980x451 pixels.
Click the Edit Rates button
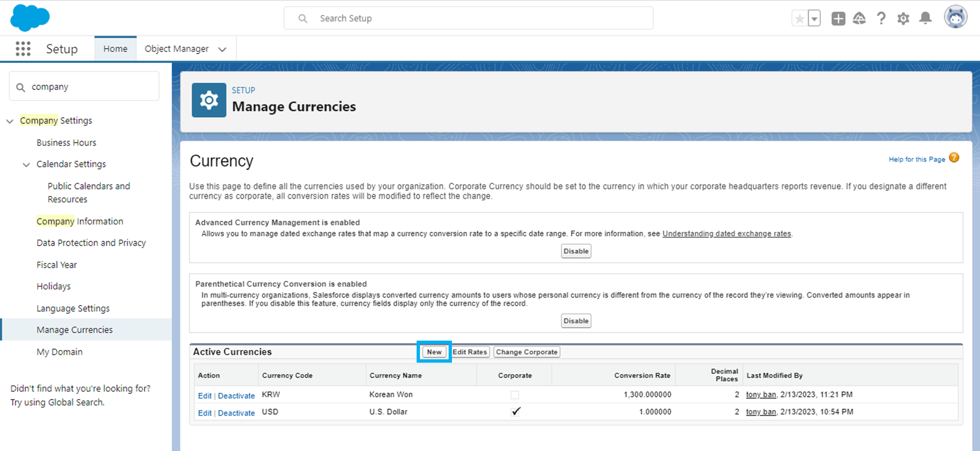[470, 352]
